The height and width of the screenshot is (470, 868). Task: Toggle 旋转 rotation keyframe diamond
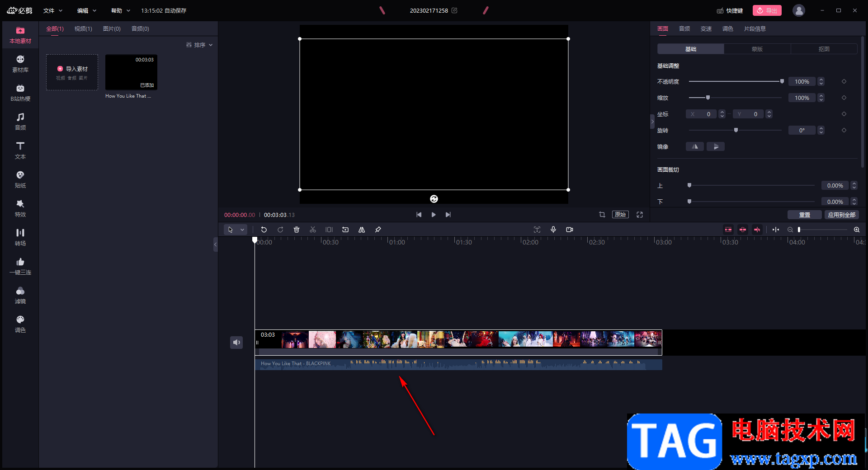click(844, 130)
